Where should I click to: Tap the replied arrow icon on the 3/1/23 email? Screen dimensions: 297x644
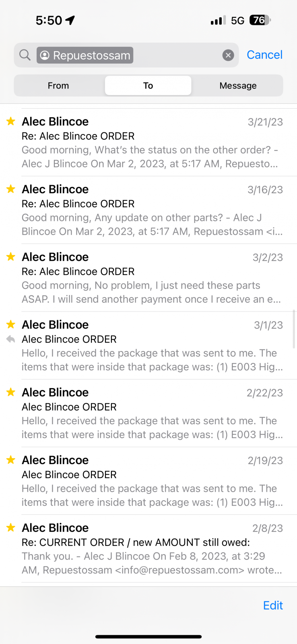pos(11,339)
